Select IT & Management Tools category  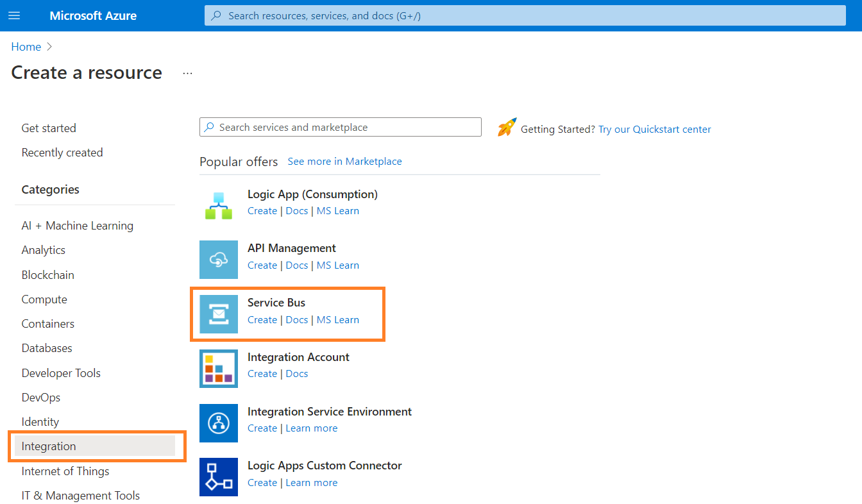coord(81,496)
